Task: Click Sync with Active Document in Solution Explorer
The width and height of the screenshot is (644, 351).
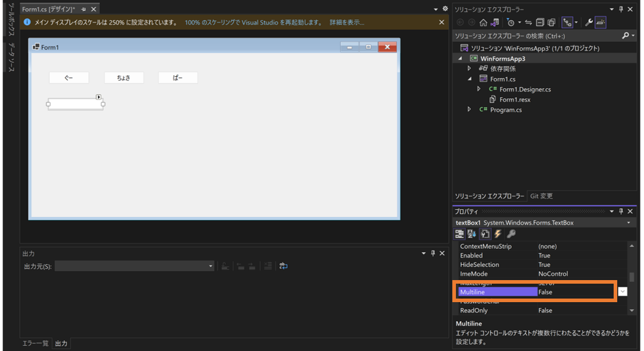Action: pyautogui.click(x=528, y=22)
